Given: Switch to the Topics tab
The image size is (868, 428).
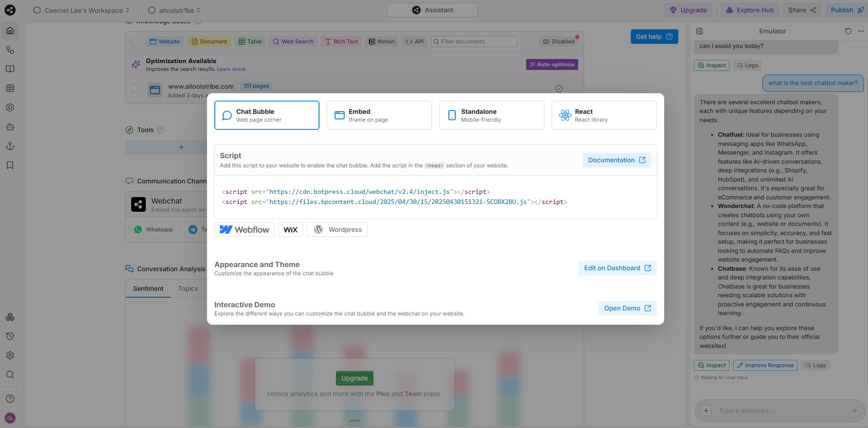Looking at the screenshot, I should 188,288.
